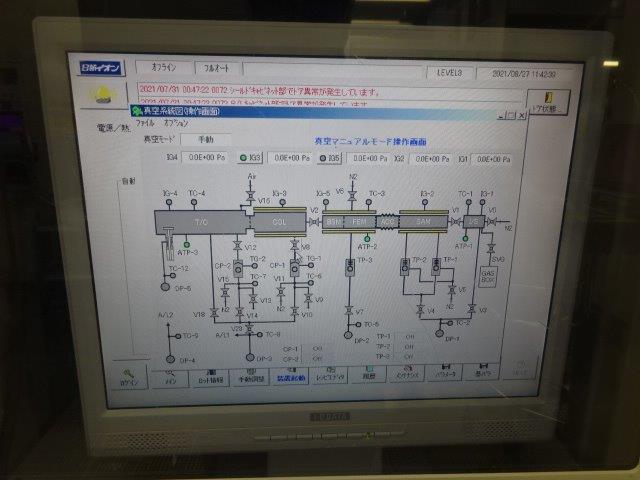The width and height of the screenshot is (640, 480).
Task: Click the green ATP-3 indicator
Action: pos(187,244)
